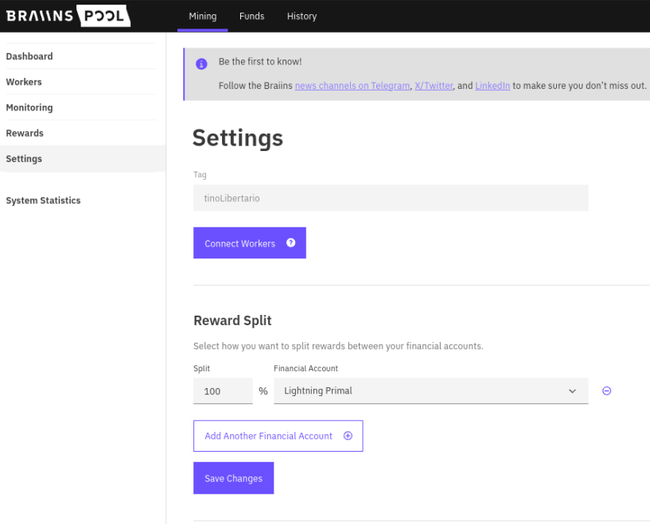Follow the news channels on Telegram link
Image resolution: width=650 pixels, height=524 pixels.
pos(352,86)
